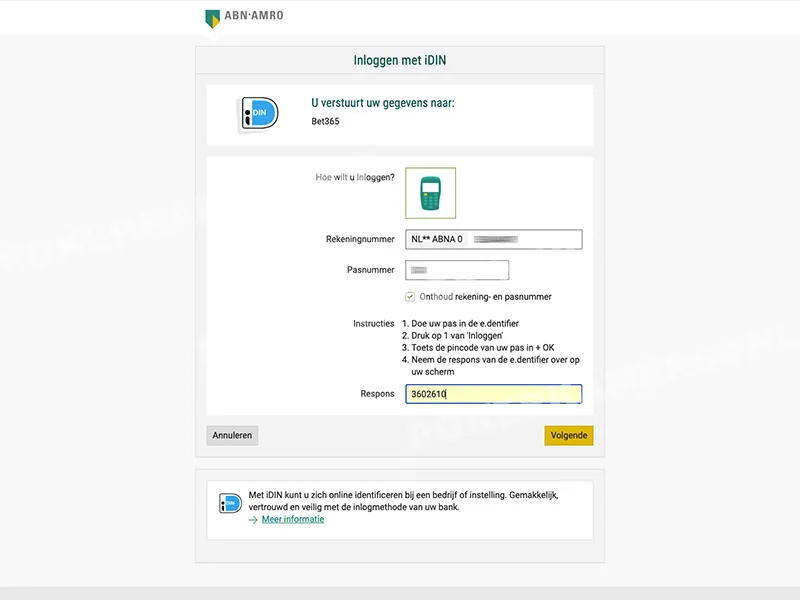Click the 'Met iDIN kunt u zich online identificeren' text
This screenshot has width=800, height=600.
pos(404,501)
